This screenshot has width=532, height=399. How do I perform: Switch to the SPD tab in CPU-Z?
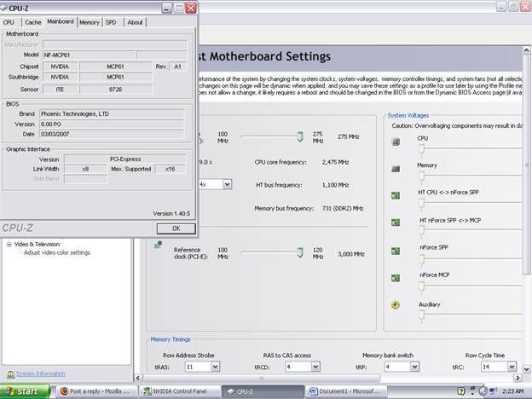[111, 22]
